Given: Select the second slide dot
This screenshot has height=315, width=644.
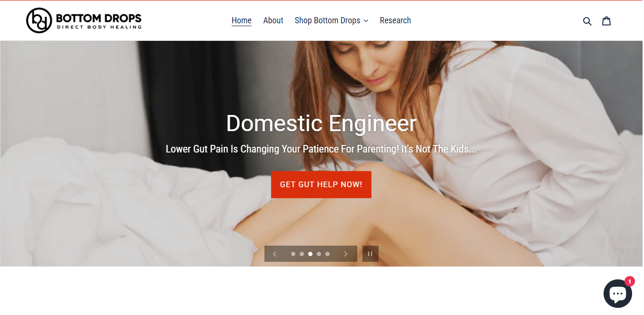Looking at the screenshot, I should click(x=302, y=254).
